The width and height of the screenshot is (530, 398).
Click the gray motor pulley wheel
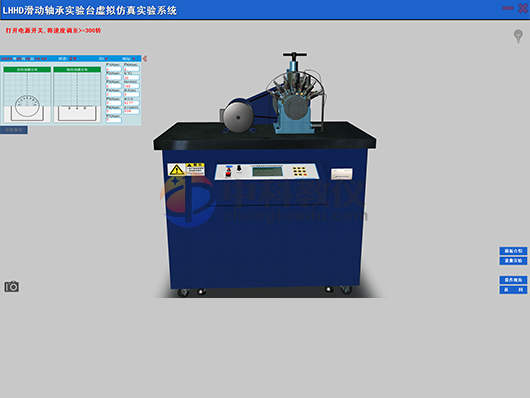(238, 117)
